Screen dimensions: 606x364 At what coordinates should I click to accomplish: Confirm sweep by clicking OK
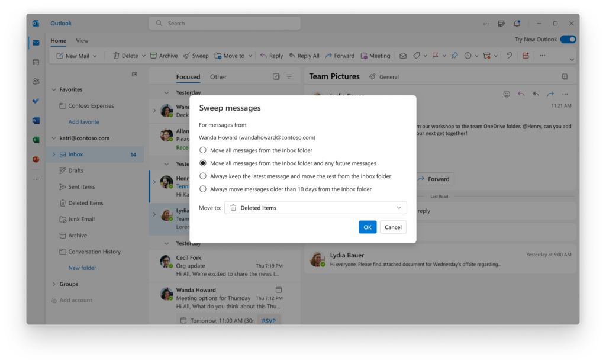(x=367, y=227)
